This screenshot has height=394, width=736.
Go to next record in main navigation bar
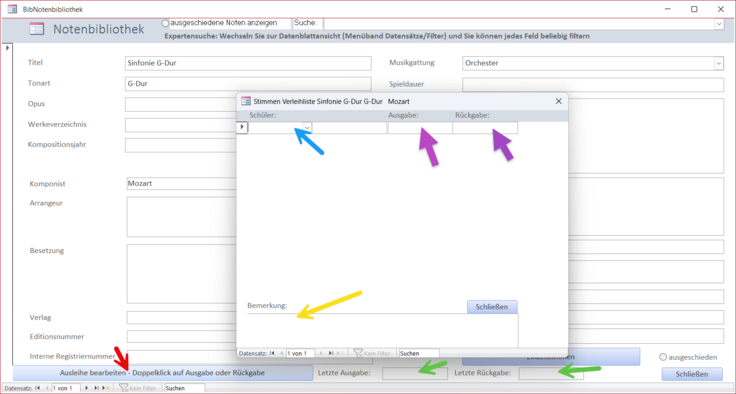86,388
